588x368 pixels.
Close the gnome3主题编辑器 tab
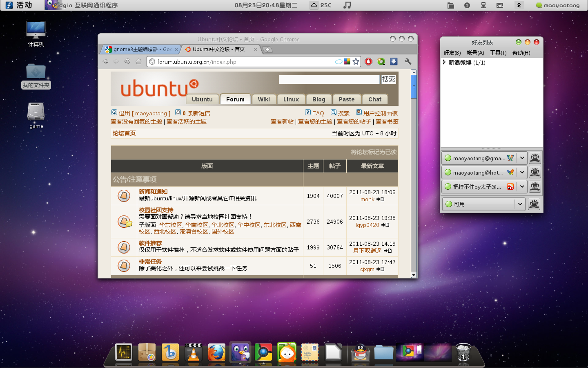[x=176, y=49]
